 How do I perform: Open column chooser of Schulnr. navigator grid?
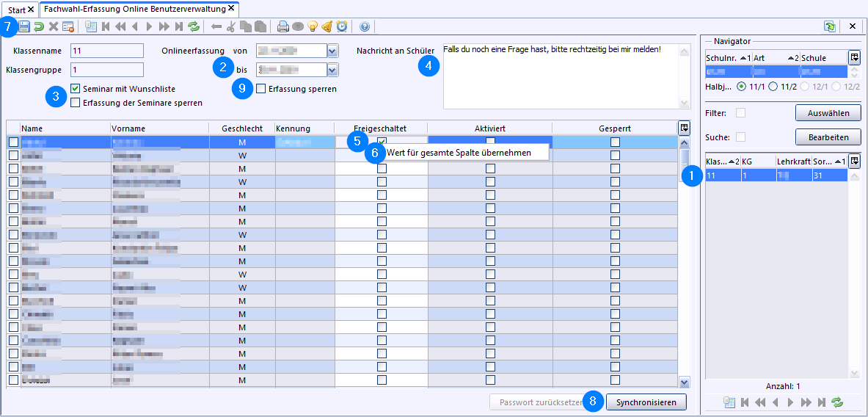(855, 57)
